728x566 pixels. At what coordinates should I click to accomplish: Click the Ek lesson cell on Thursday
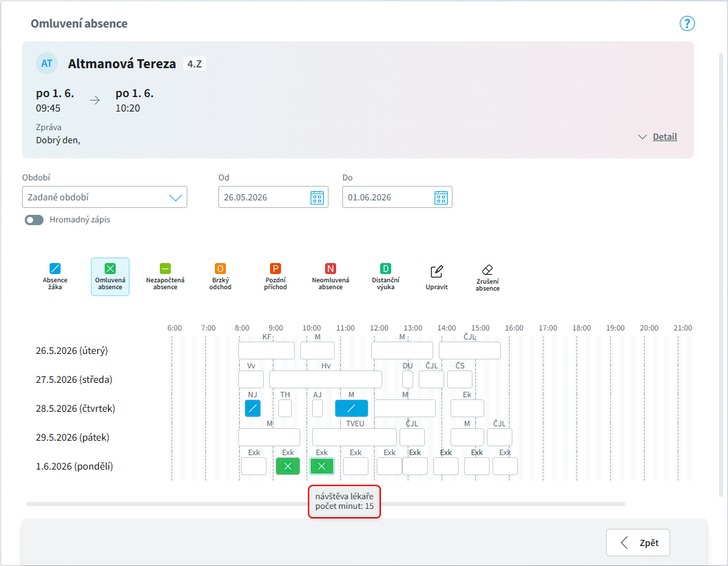point(467,408)
